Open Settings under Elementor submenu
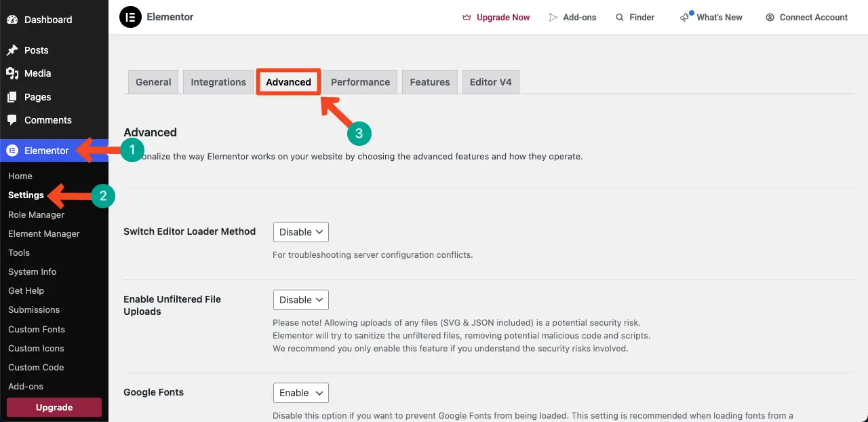 26,195
